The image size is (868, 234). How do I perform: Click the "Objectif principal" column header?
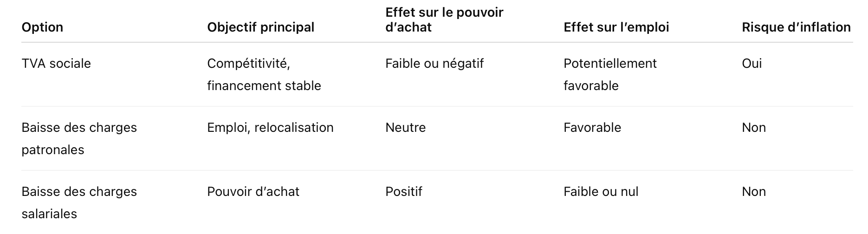[260, 27]
